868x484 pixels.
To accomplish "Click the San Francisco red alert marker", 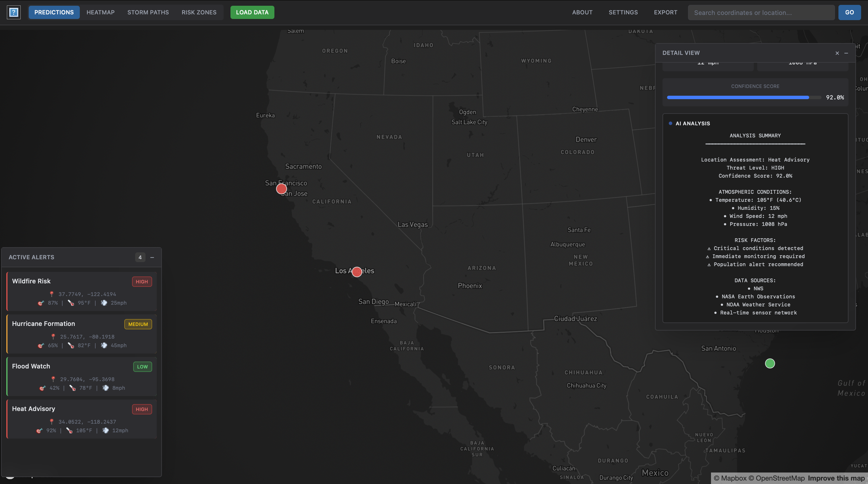I will [281, 189].
